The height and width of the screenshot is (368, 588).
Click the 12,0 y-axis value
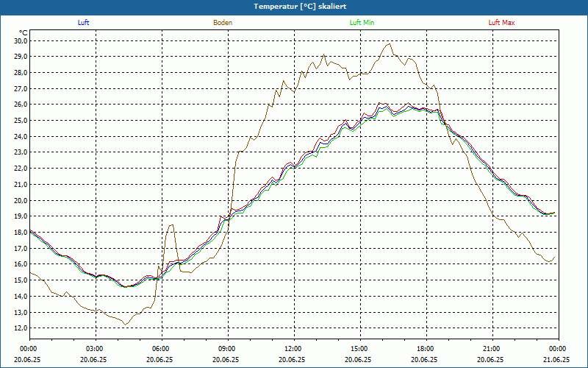[21, 328]
